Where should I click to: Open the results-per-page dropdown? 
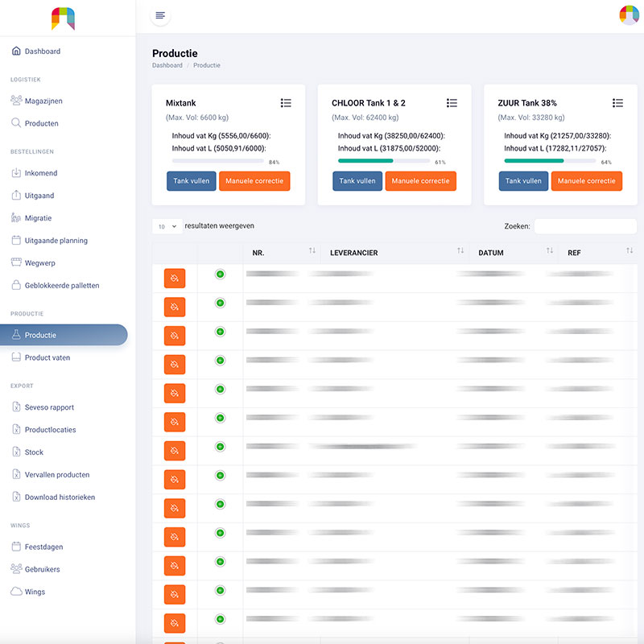pyautogui.click(x=167, y=226)
